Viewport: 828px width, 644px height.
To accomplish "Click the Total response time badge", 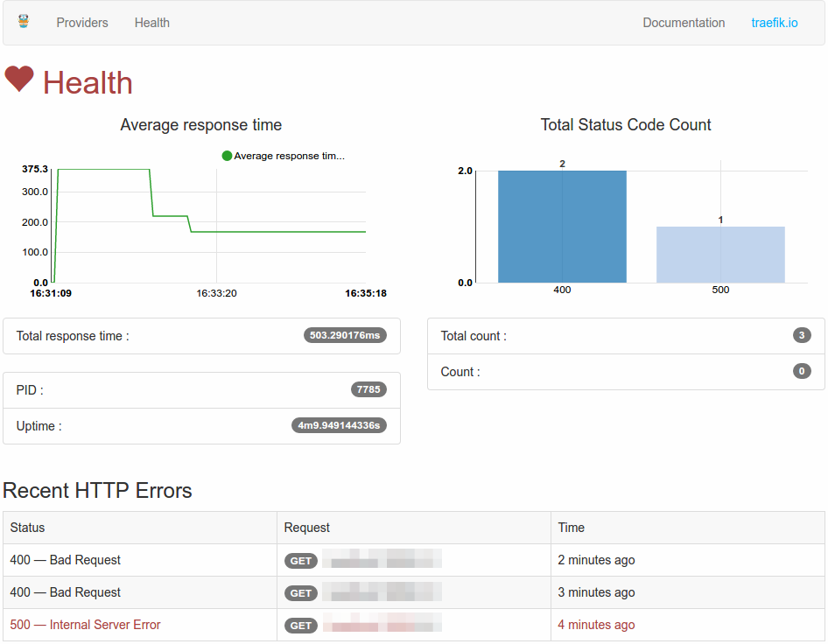I will [345, 335].
